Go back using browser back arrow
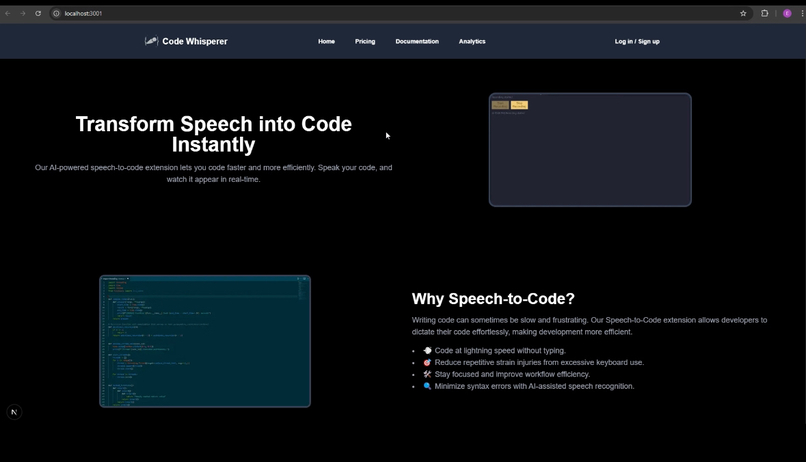This screenshot has width=806, height=462. point(8,13)
